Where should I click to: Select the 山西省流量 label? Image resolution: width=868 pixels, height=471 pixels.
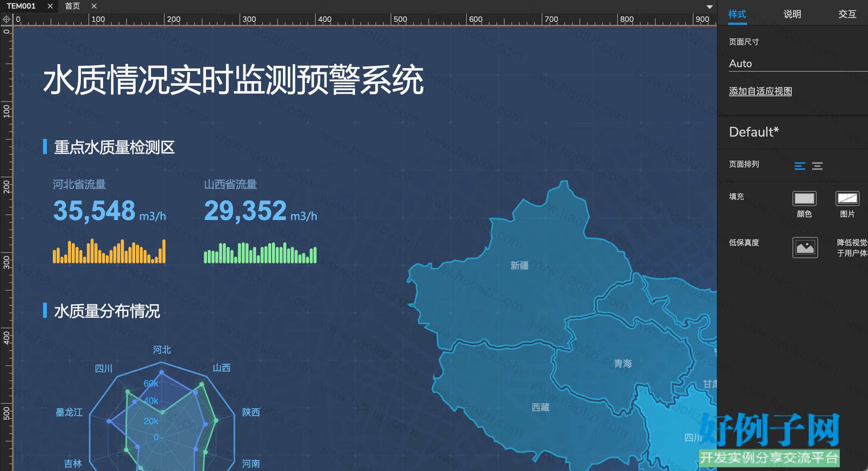click(x=230, y=184)
